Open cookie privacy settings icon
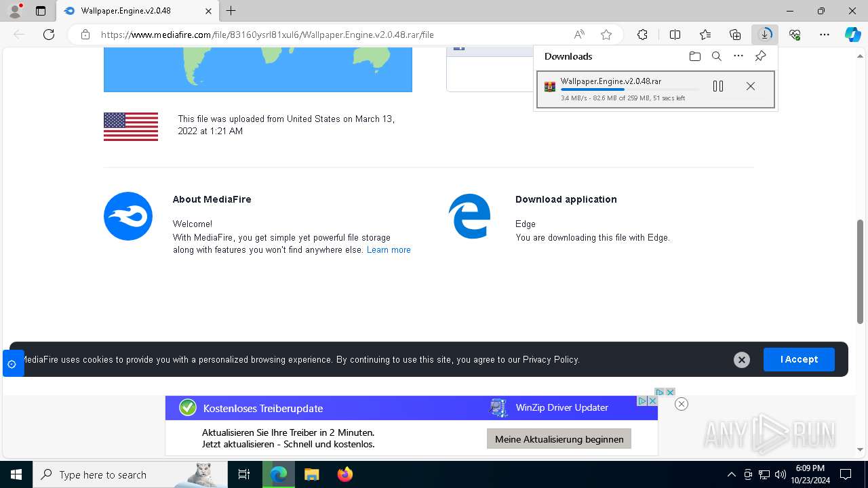Screen dimensions: 868x488 (x=12, y=364)
